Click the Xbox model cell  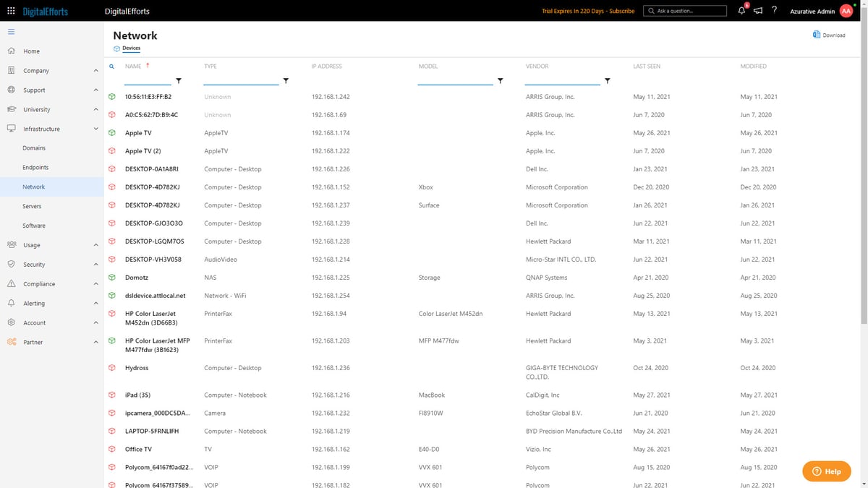(426, 187)
